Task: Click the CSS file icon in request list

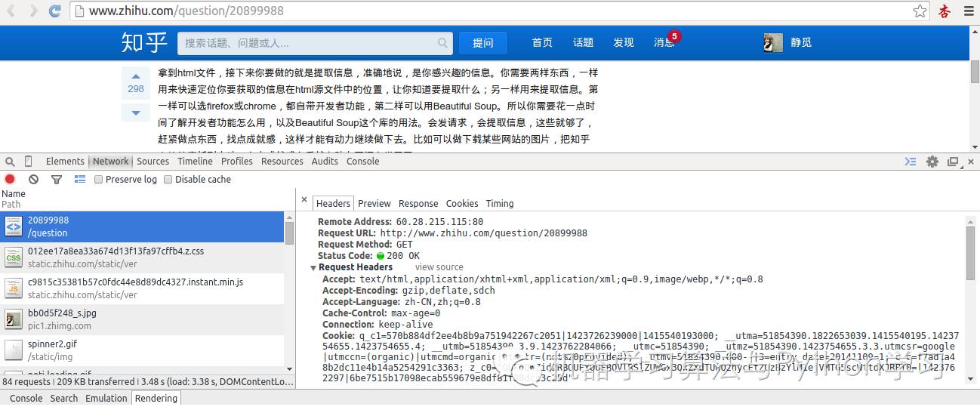Action: click(14, 257)
